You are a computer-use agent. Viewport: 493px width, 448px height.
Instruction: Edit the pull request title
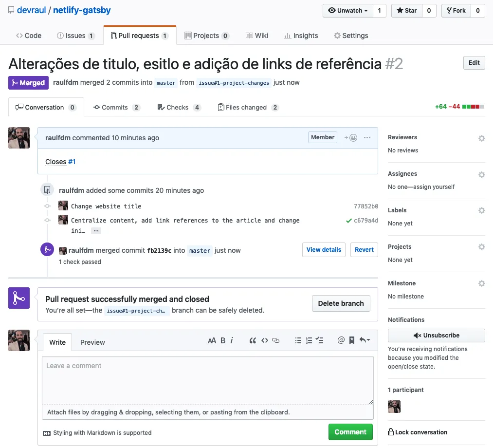[474, 63]
